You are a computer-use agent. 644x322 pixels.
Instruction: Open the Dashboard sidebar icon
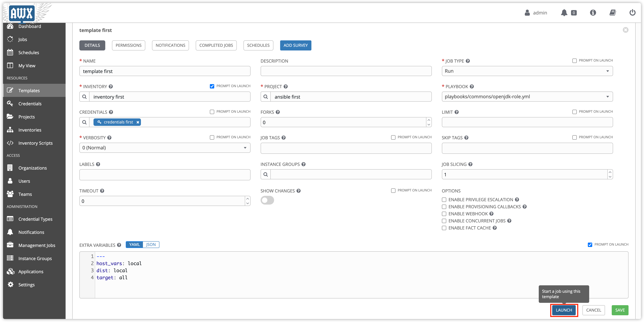click(10, 26)
